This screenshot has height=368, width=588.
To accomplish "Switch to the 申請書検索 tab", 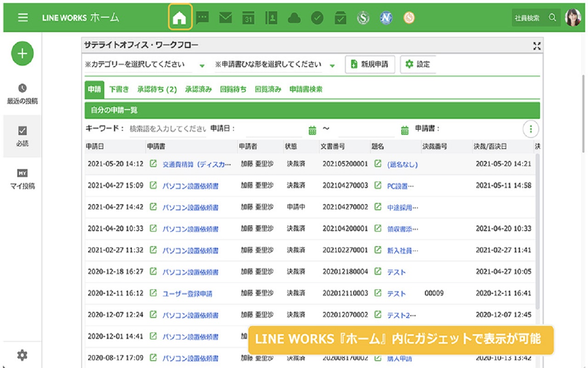I will pos(306,90).
